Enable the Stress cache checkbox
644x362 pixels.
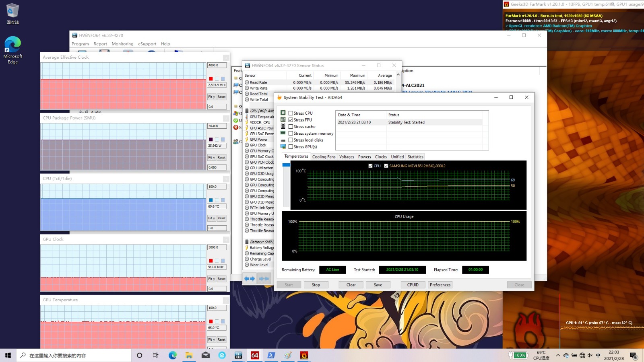tap(291, 127)
